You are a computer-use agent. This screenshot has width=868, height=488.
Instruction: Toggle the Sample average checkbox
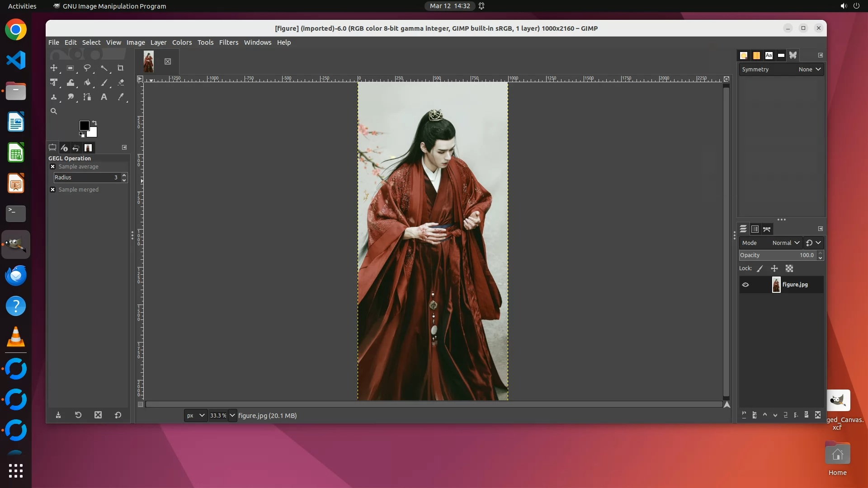click(x=53, y=167)
